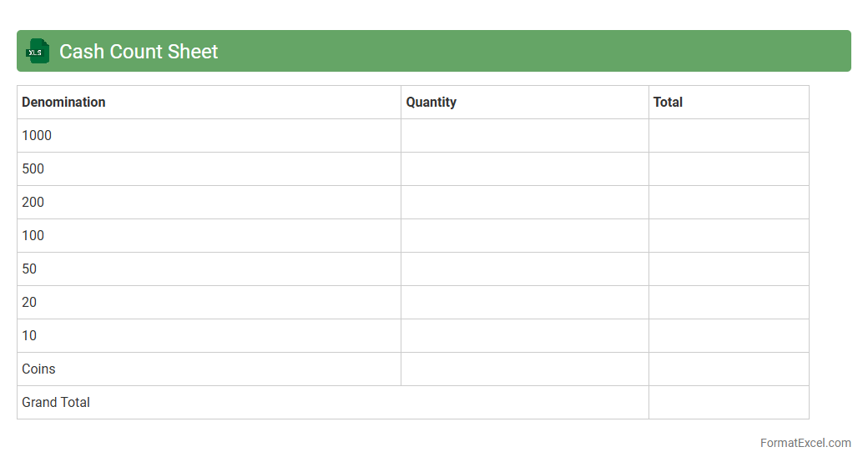This screenshot has height=467, width=868.
Task: Click the Quantity cell for 10
Action: 524,335
